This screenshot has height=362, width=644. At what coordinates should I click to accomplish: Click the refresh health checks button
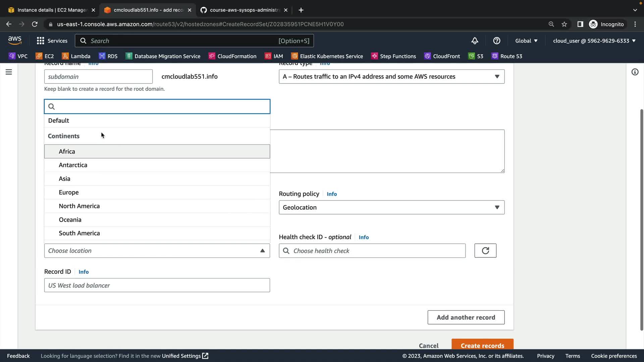click(x=485, y=251)
